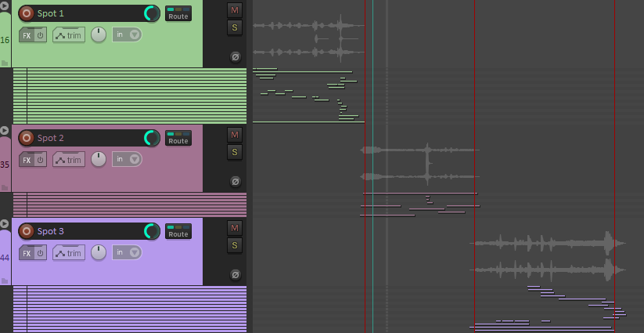
Task: Select the Spot 2 audio waveform item
Action: point(419,164)
